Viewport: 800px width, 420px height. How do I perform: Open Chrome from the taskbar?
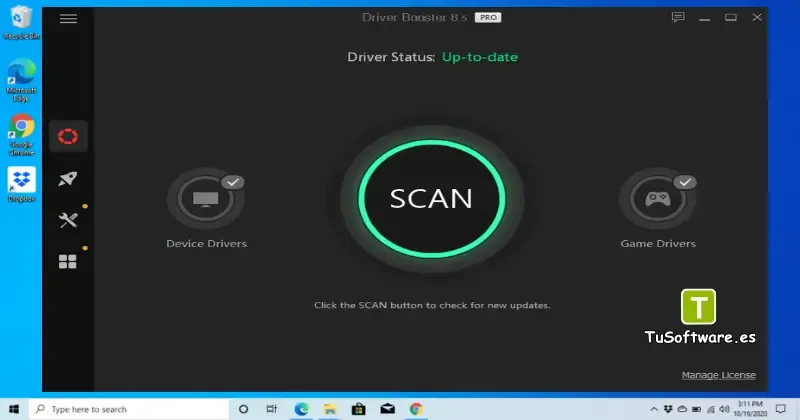416,409
